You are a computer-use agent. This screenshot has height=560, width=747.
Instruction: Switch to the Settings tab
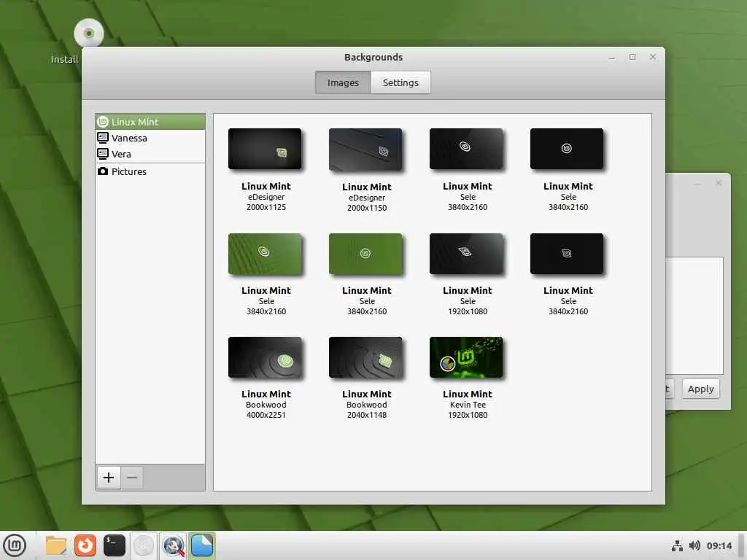pyautogui.click(x=400, y=82)
